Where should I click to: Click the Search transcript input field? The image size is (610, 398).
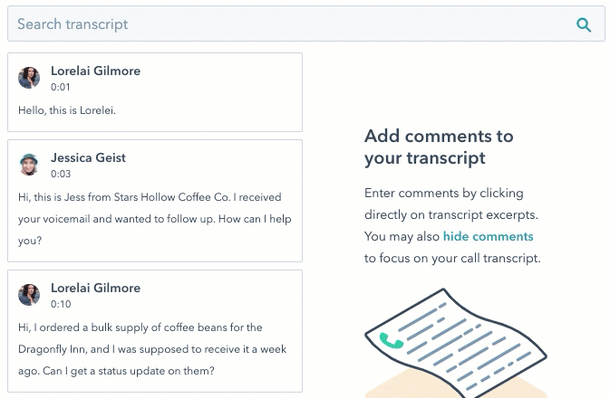(306, 24)
